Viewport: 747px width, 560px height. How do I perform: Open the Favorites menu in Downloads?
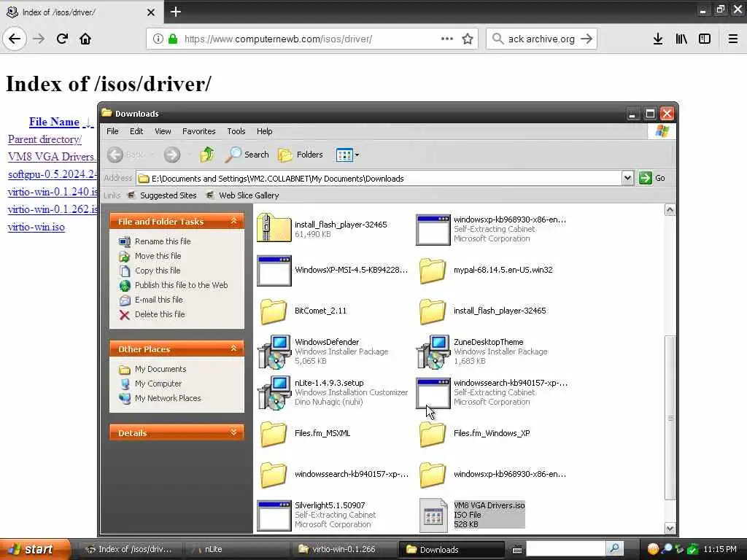coord(198,131)
